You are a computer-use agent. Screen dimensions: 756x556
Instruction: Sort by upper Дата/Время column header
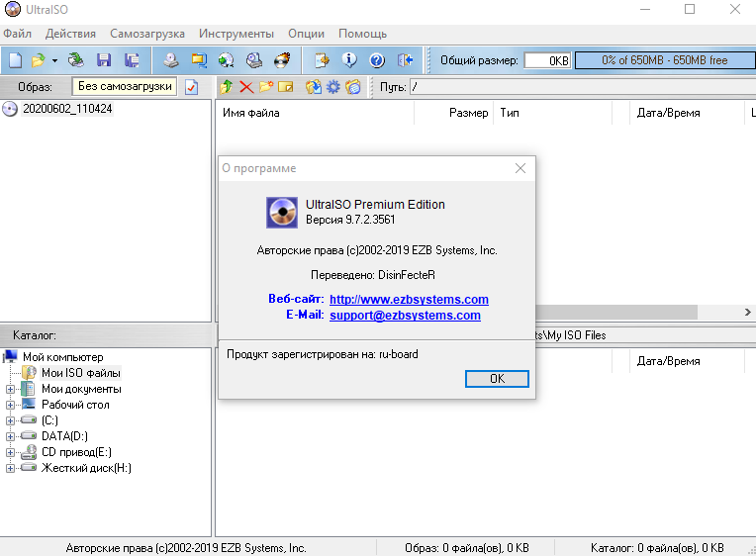coord(687,113)
